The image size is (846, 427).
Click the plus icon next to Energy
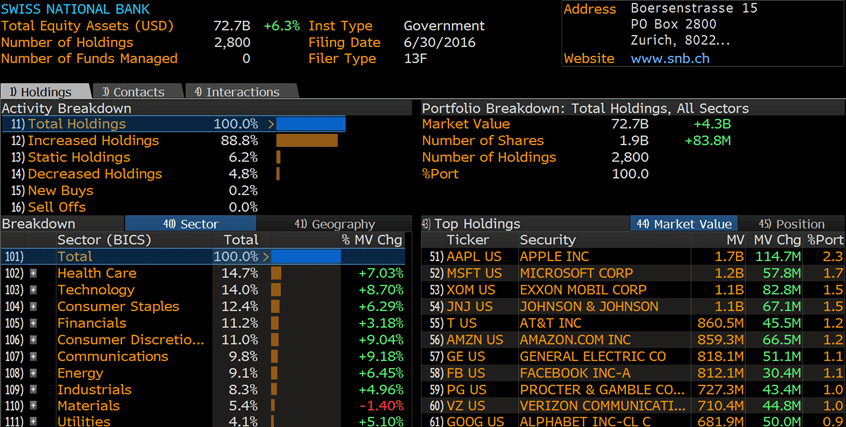tap(35, 373)
